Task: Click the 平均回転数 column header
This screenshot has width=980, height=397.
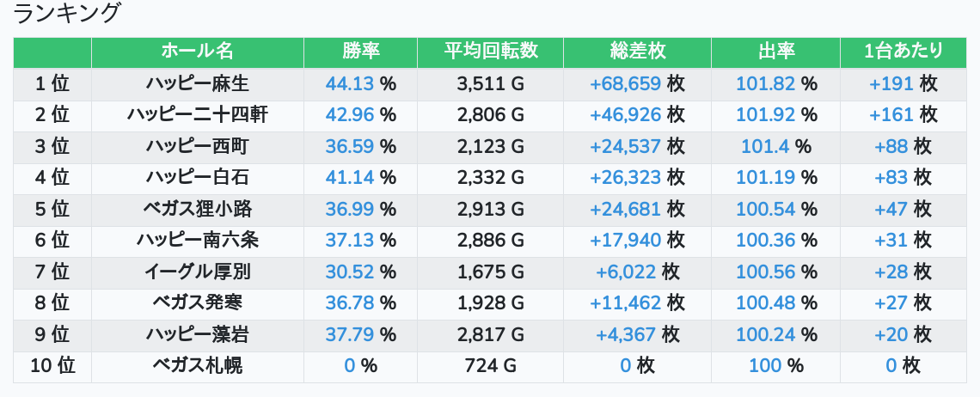Action: coord(490,52)
